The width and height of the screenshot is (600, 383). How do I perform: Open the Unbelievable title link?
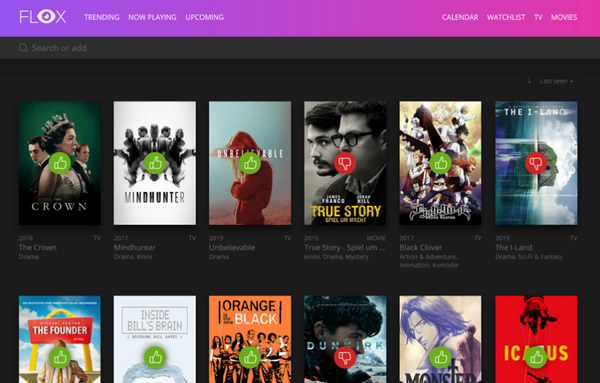pos(232,248)
